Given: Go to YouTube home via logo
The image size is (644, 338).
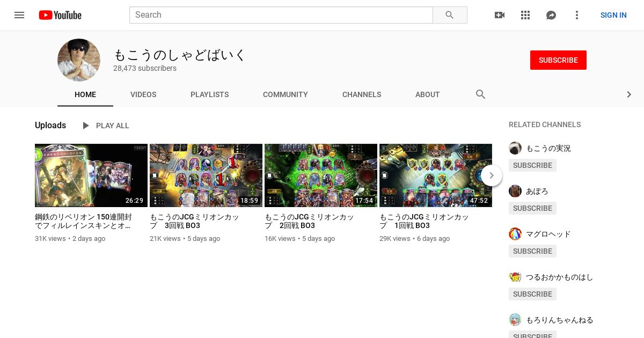Looking at the screenshot, I should coord(60,15).
